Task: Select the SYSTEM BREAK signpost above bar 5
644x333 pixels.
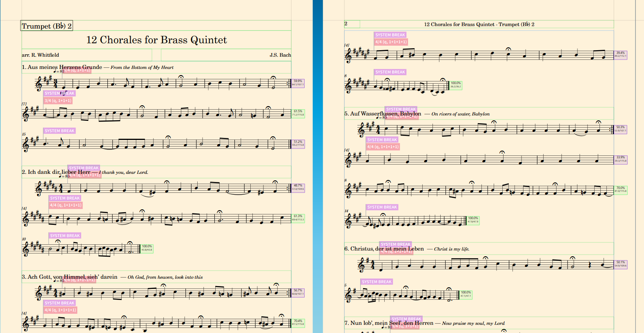Action: [377, 282]
